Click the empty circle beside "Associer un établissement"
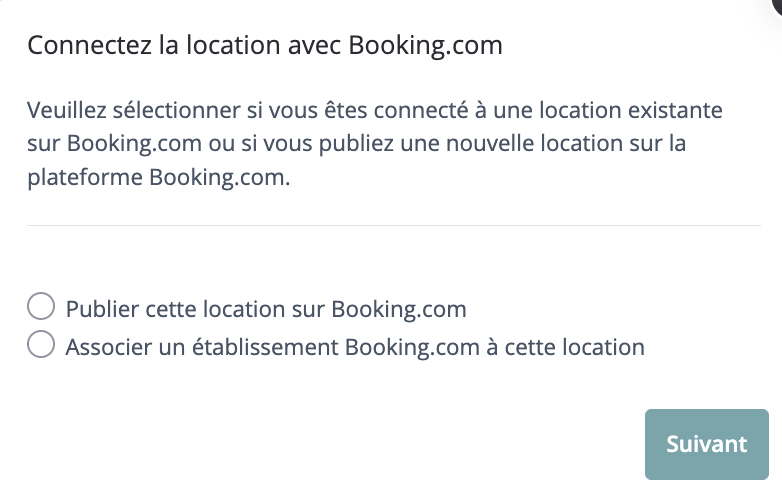This screenshot has height=496, width=782. pos(41,346)
